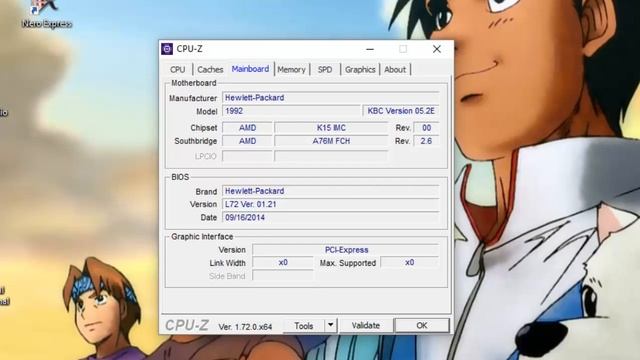
Task: Click the BIOS Version L72 Ver. 01.21
Action: [x=331, y=204]
